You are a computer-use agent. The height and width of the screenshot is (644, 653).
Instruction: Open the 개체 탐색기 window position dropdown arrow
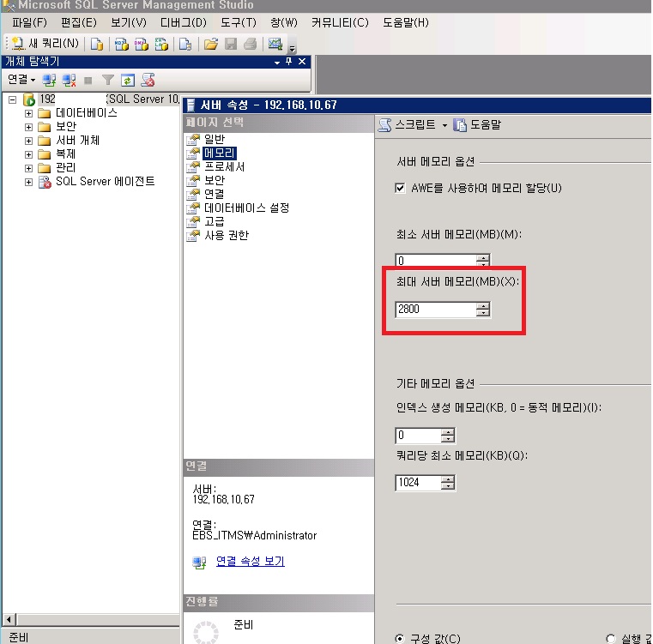pyautogui.click(x=277, y=63)
